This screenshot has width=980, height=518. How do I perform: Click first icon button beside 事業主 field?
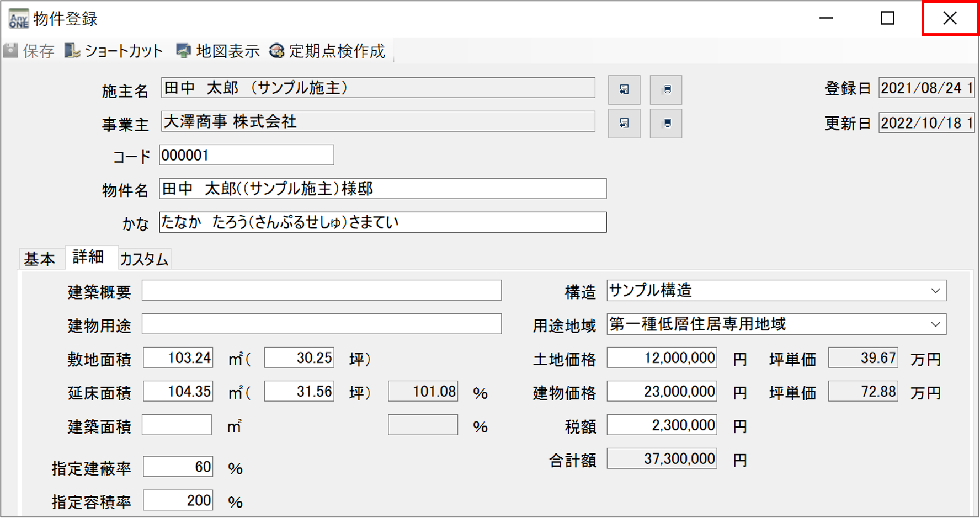tap(624, 123)
